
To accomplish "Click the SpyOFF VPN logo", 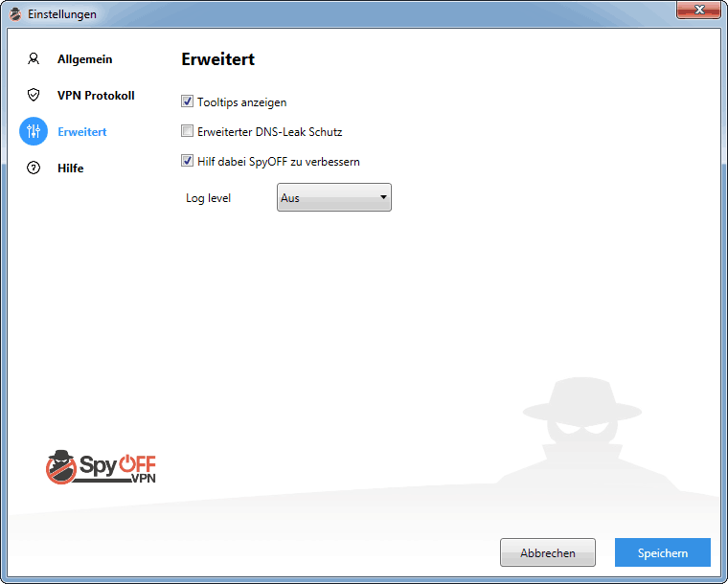I will pyautogui.click(x=101, y=467).
